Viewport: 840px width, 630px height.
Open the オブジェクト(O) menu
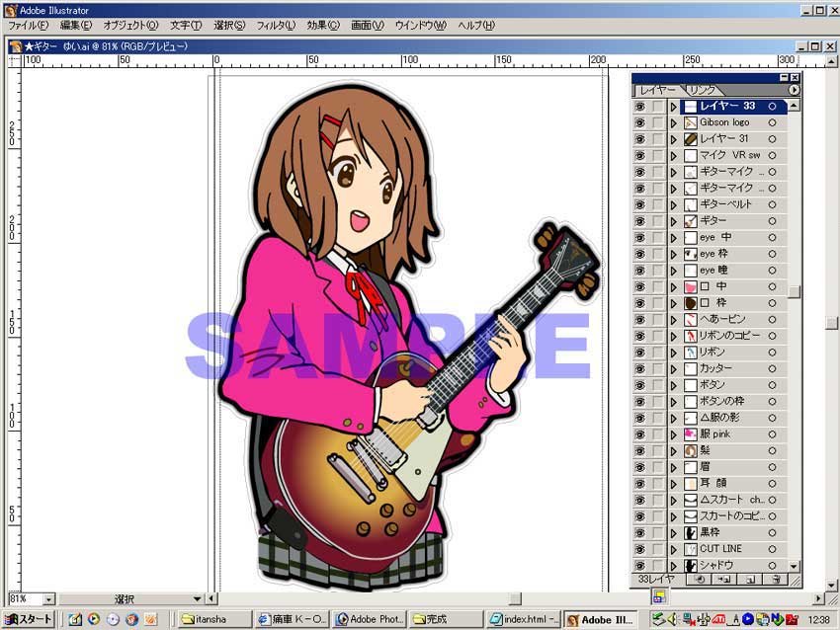coord(130,25)
